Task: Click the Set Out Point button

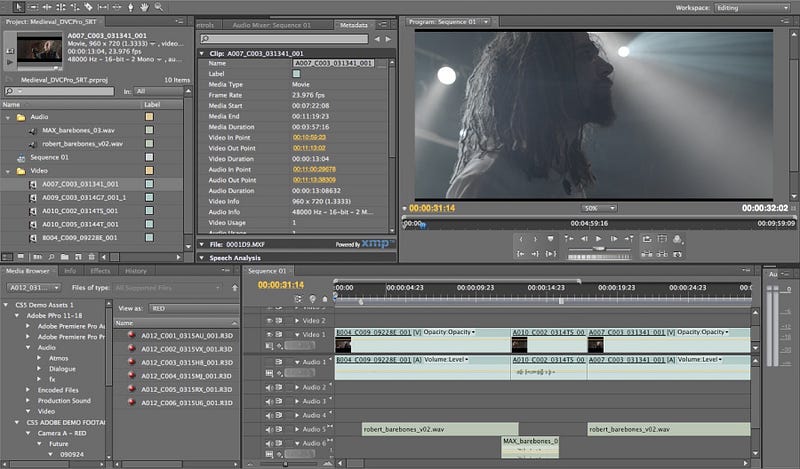Action: [535, 239]
